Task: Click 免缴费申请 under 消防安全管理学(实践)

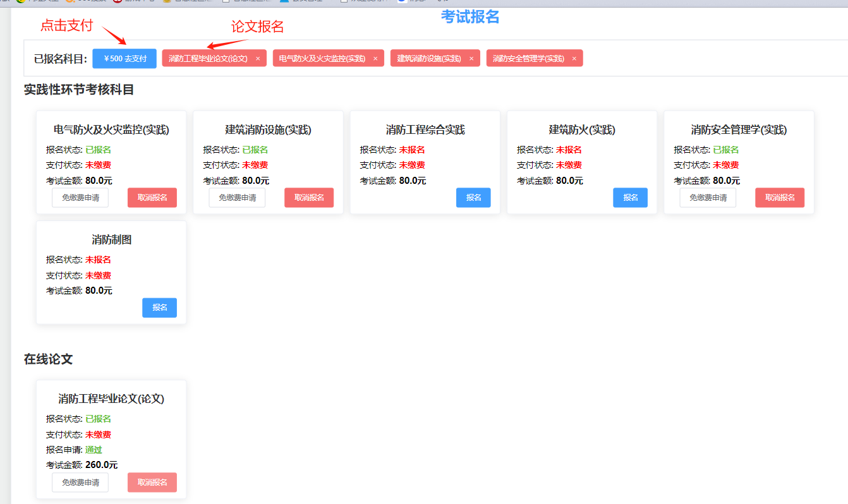Action: [x=708, y=198]
